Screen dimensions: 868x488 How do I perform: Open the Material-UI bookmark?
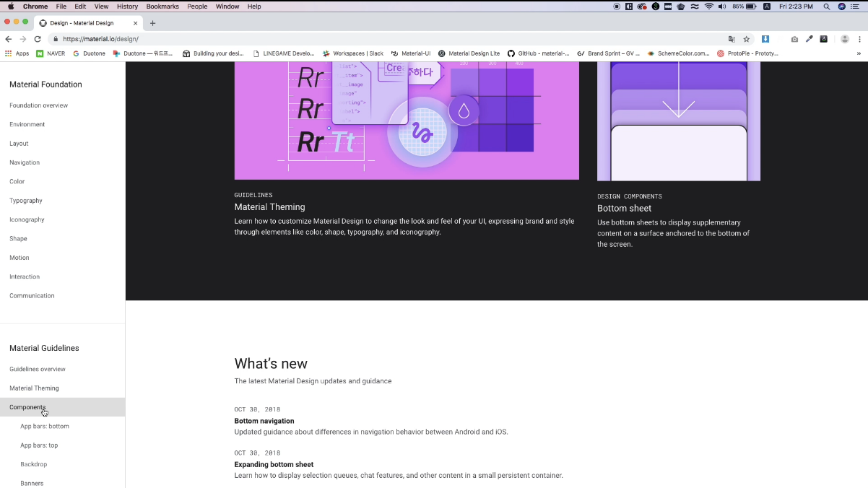[x=411, y=53]
